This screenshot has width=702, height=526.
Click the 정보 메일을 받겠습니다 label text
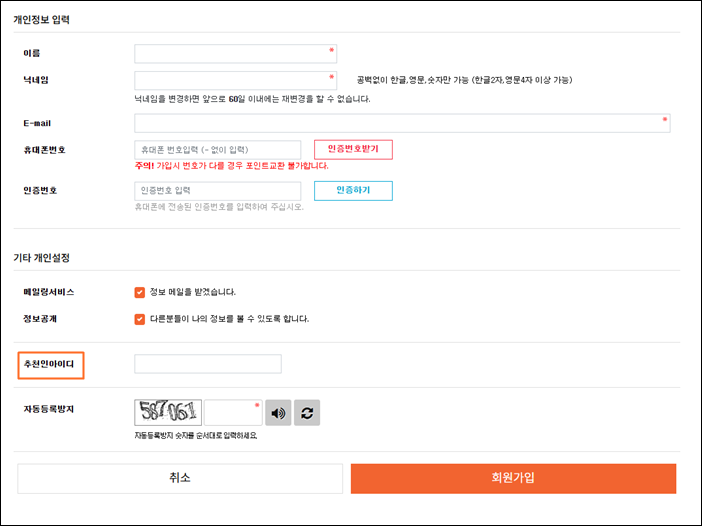click(x=193, y=292)
